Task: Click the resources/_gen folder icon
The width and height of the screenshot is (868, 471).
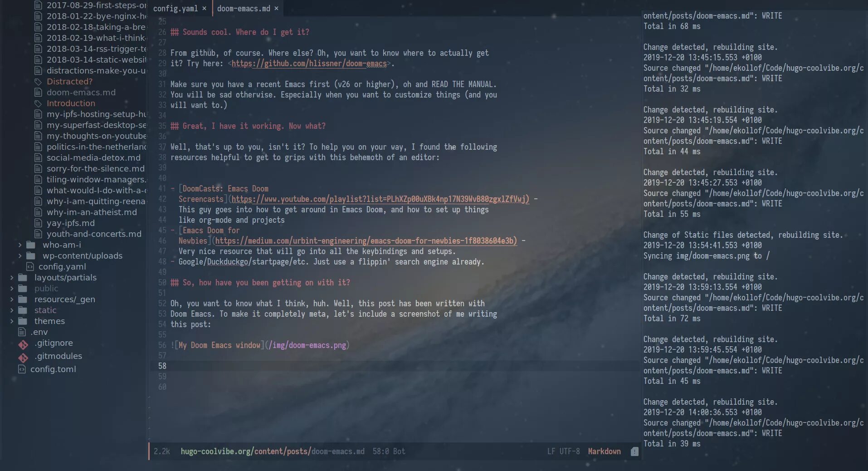Action: (x=23, y=299)
